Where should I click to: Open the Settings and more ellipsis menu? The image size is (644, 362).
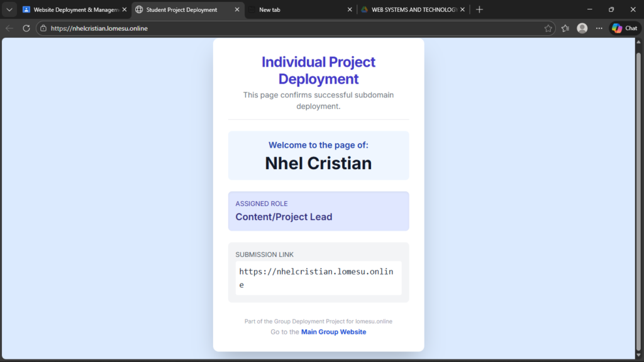point(599,28)
